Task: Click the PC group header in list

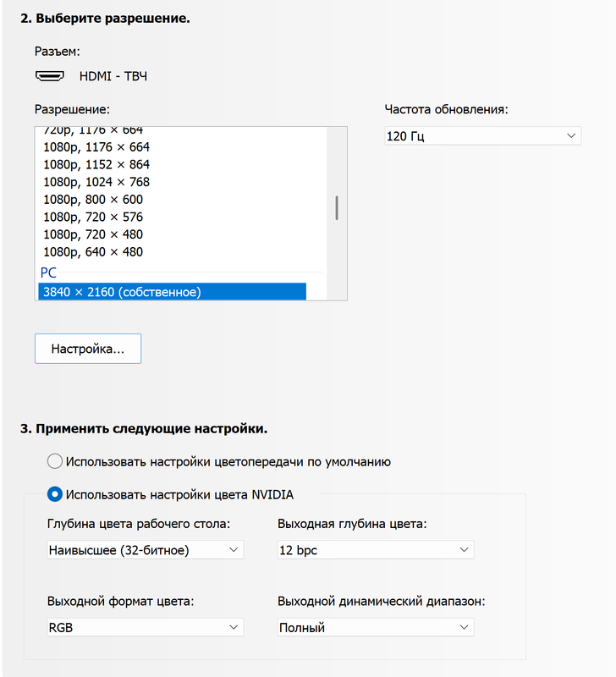Action: [48, 272]
